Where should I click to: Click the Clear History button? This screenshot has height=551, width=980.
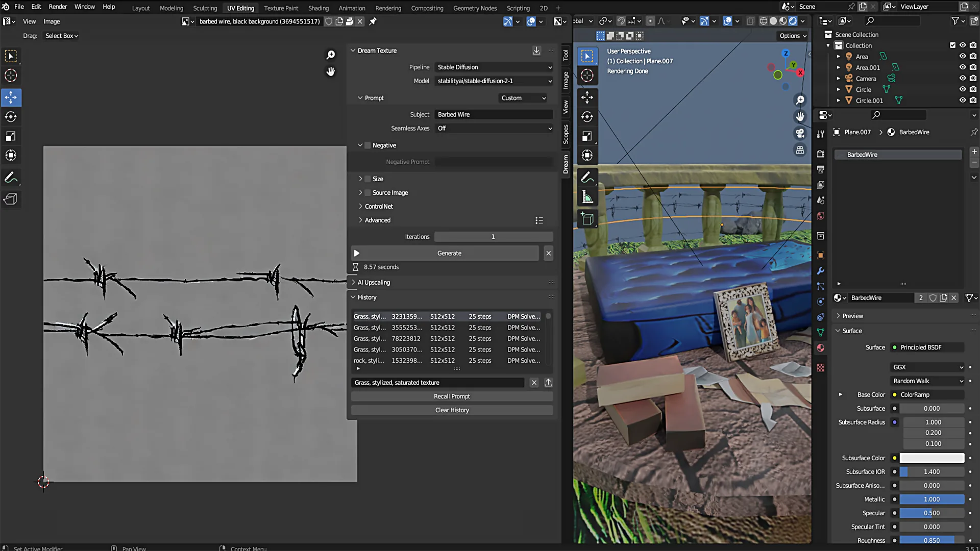(451, 410)
